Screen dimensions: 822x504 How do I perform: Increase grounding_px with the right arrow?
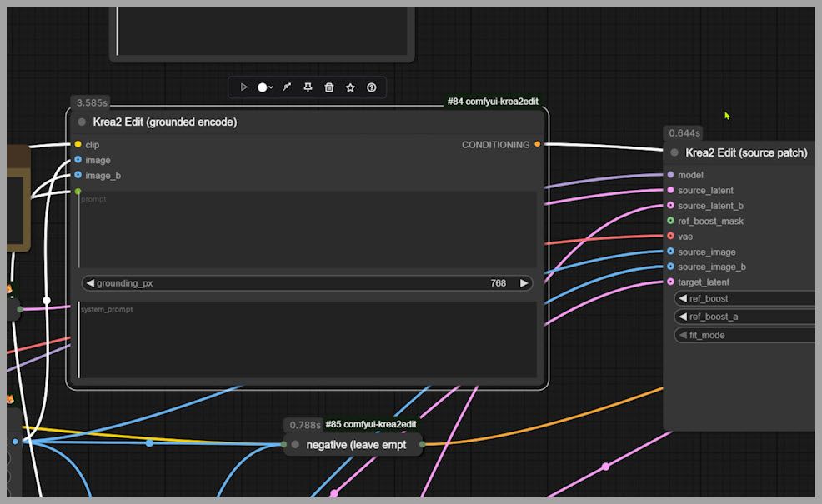click(x=524, y=283)
